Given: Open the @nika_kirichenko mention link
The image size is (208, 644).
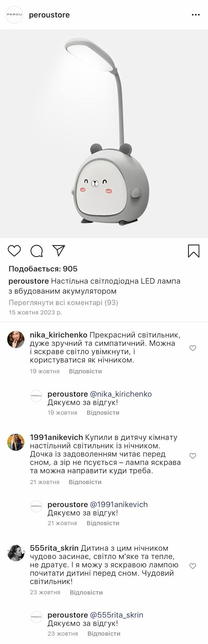Looking at the screenshot, I should coord(121,394).
